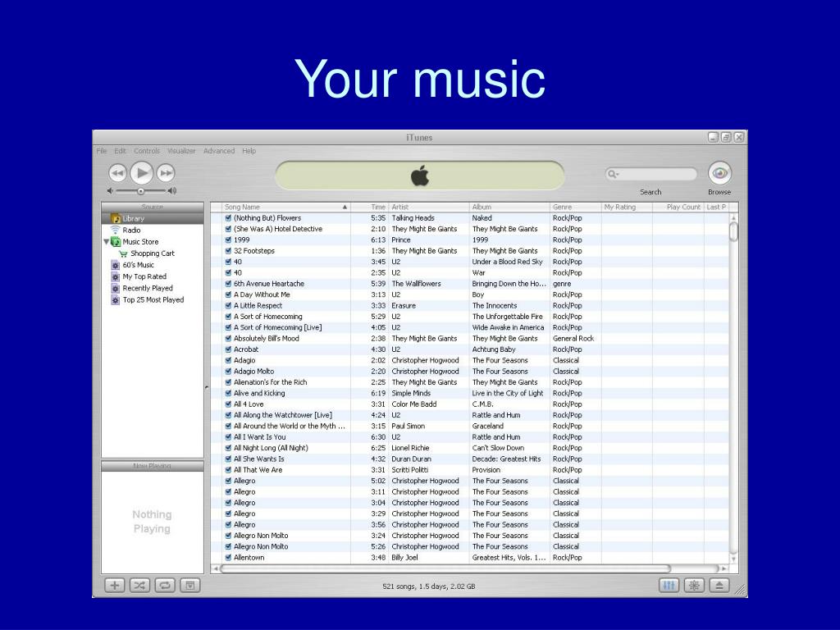Sort by the Time column header
Image resolution: width=840 pixels, height=630 pixels.
coord(370,207)
